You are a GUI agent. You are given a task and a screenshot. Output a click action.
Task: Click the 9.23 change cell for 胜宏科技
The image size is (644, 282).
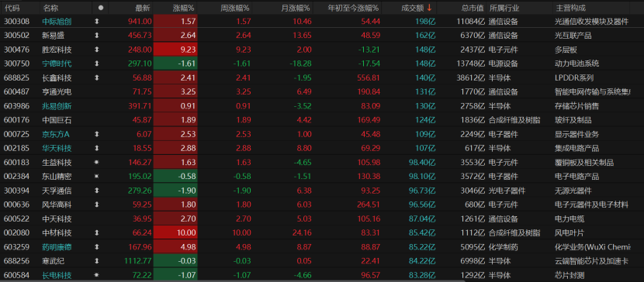(x=175, y=50)
